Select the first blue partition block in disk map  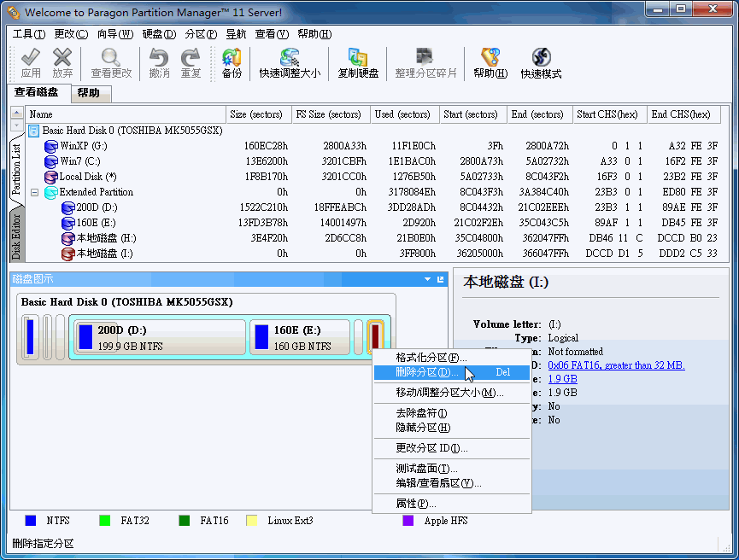[x=30, y=337]
